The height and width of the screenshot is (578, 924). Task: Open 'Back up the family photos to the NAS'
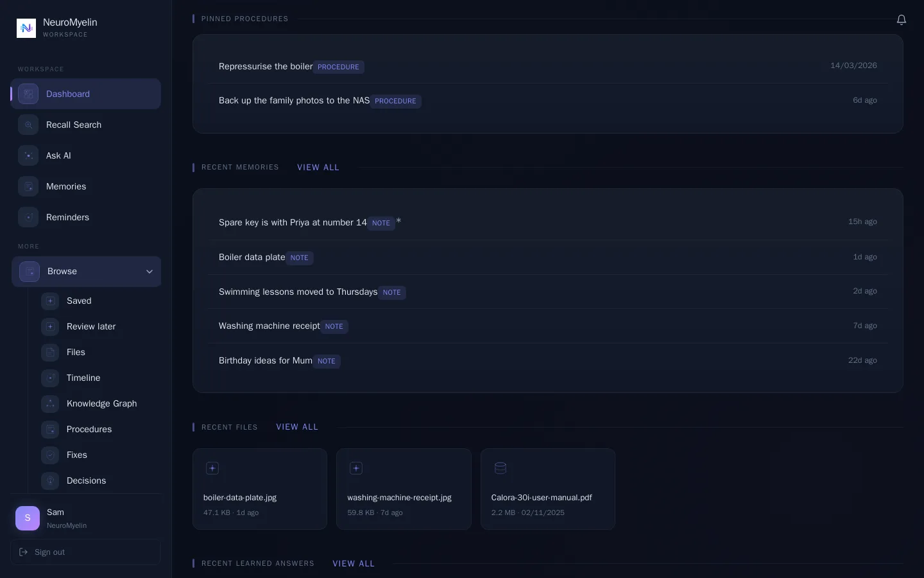(548, 101)
